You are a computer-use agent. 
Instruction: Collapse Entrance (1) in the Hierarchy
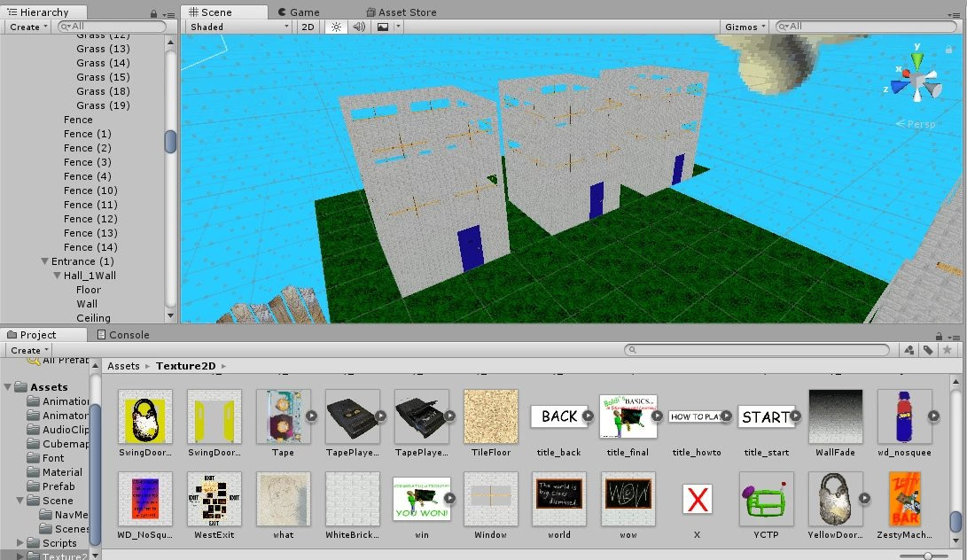46,261
